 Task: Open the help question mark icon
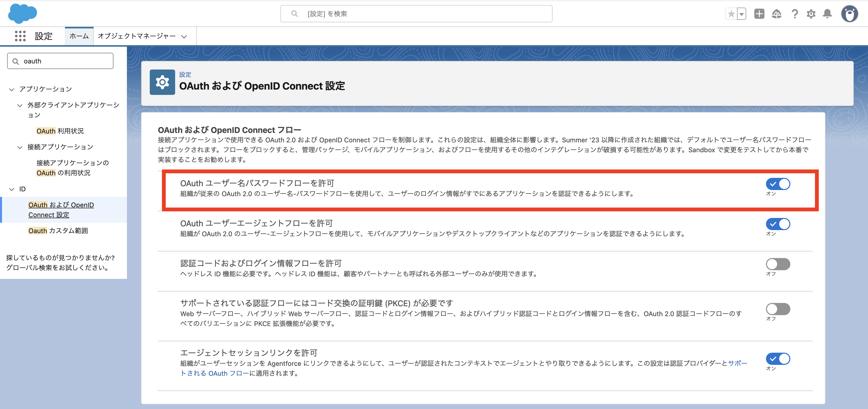(x=795, y=14)
